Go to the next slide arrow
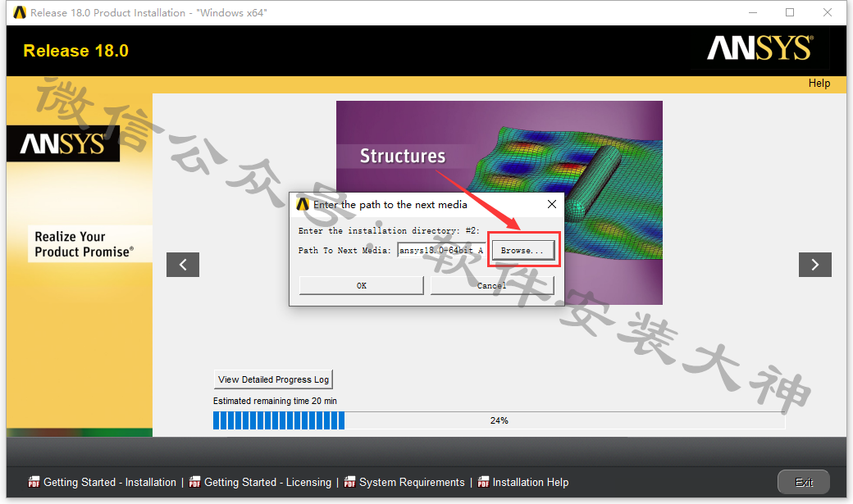This screenshot has height=504, width=853. point(815,265)
